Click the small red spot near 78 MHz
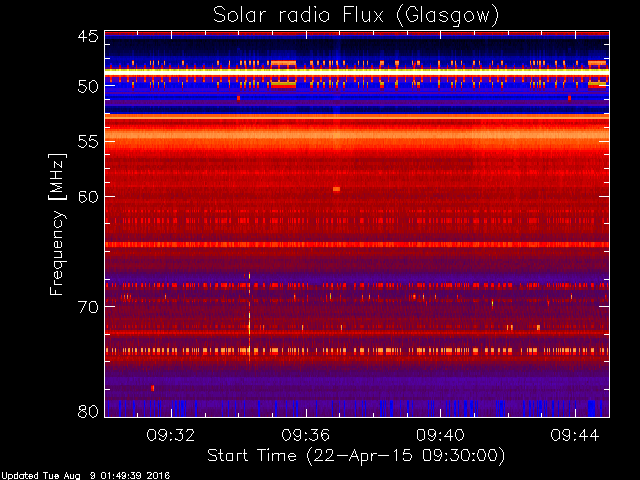 pos(153,388)
